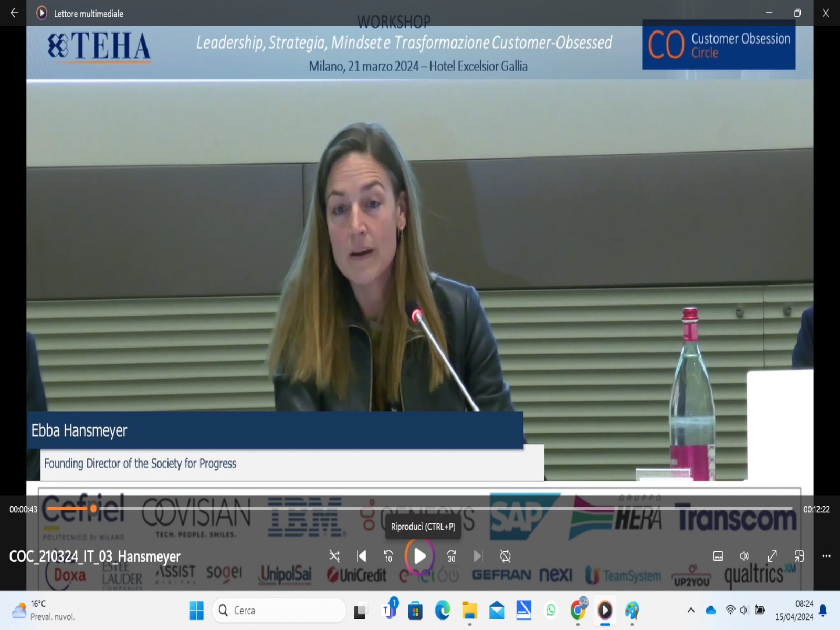Open Microsoft Store from the taskbar

(x=415, y=611)
